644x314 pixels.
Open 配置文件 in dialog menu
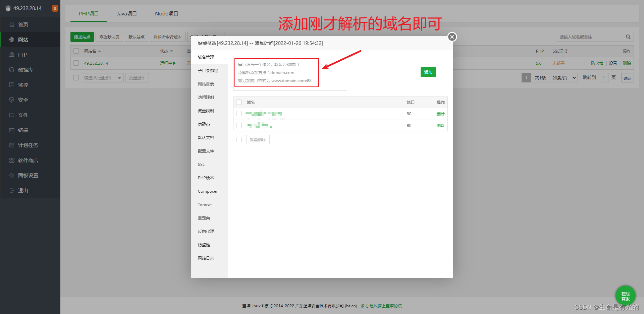210,151
